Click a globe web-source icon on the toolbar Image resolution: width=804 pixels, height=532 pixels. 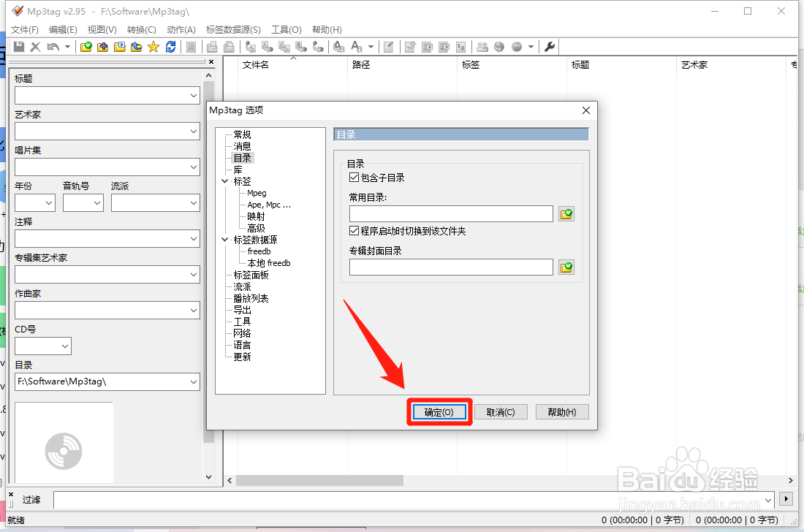point(498,46)
